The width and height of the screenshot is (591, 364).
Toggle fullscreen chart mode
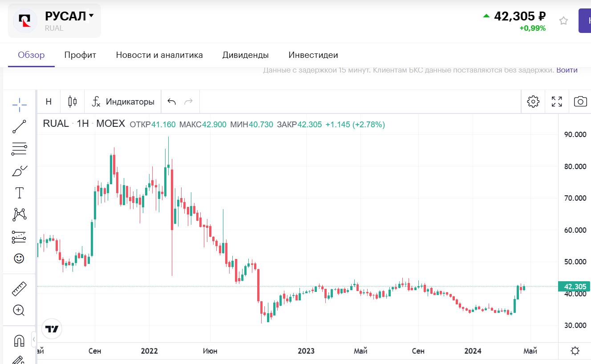point(557,101)
